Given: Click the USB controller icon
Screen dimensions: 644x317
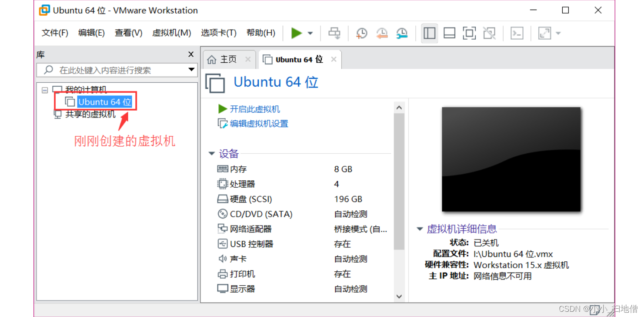Looking at the screenshot, I should pos(223,244).
